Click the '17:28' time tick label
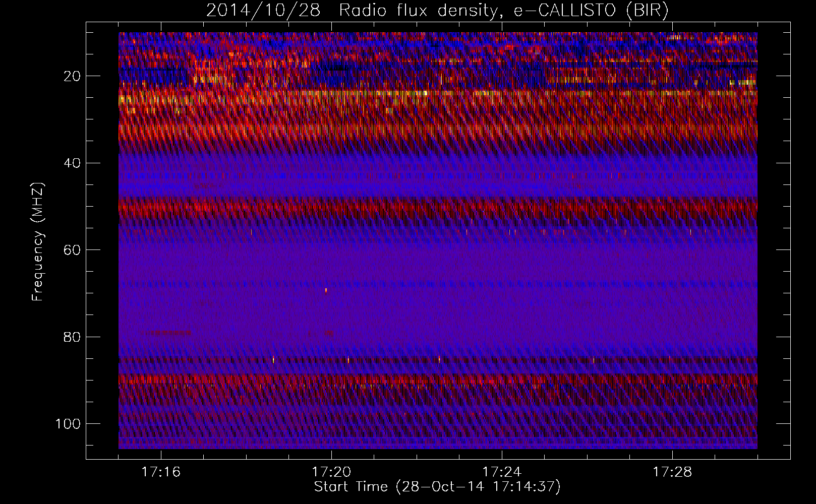The width and height of the screenshot is (816, 504). point(672,472)
